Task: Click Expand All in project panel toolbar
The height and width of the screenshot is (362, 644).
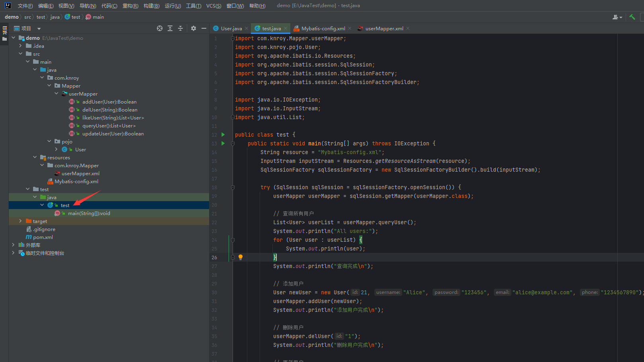Action: (x=170, y=28)
